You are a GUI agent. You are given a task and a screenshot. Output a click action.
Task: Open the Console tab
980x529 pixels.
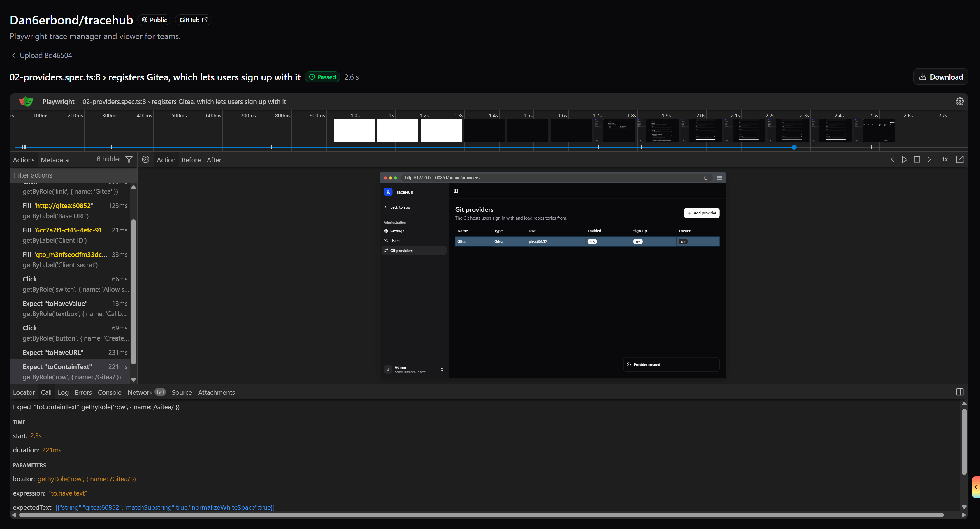[x=110, y=392]
